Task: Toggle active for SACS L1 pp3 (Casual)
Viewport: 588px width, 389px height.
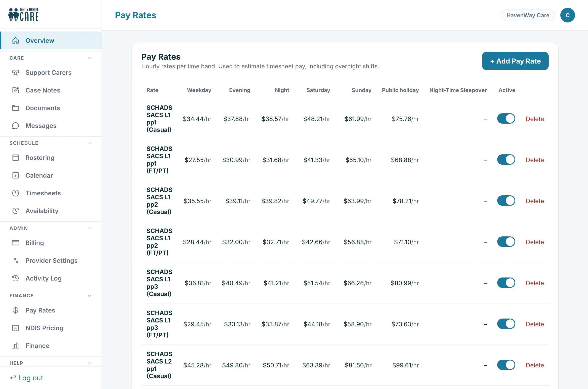Action: (506, 283)
